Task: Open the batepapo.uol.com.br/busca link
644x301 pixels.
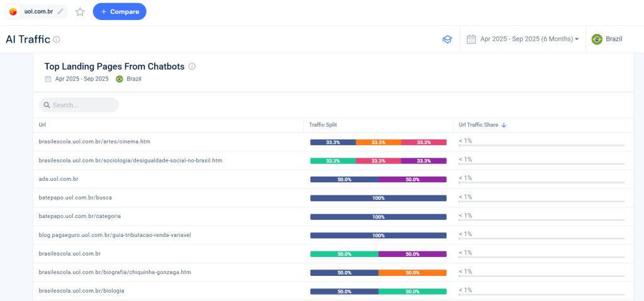Action: (75, 198)
